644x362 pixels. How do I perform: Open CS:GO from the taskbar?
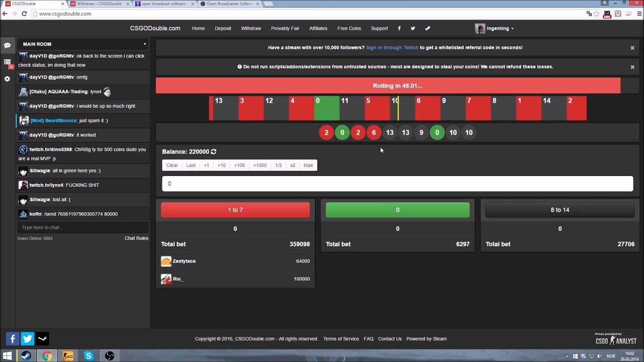[x=67, y=356]
